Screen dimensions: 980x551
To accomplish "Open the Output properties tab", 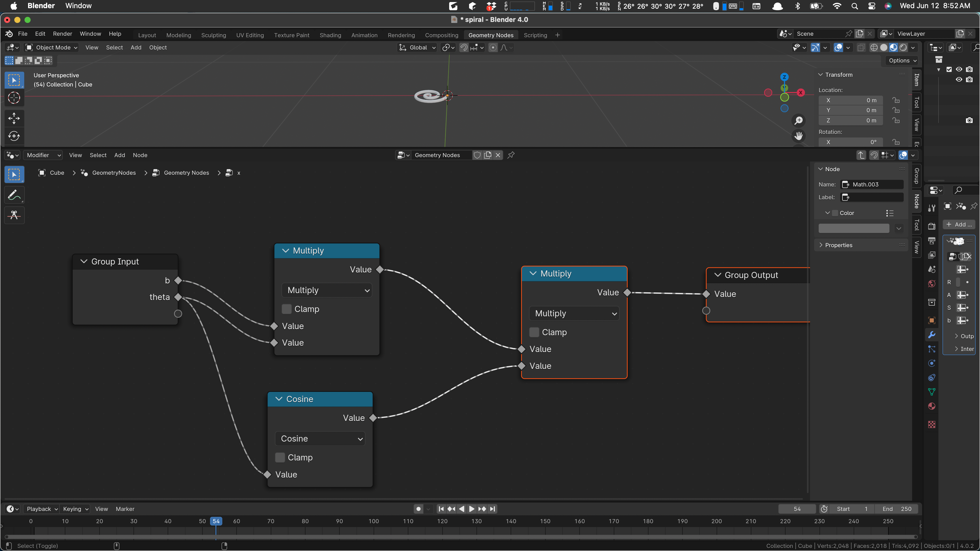I will (x=932, y=241).
